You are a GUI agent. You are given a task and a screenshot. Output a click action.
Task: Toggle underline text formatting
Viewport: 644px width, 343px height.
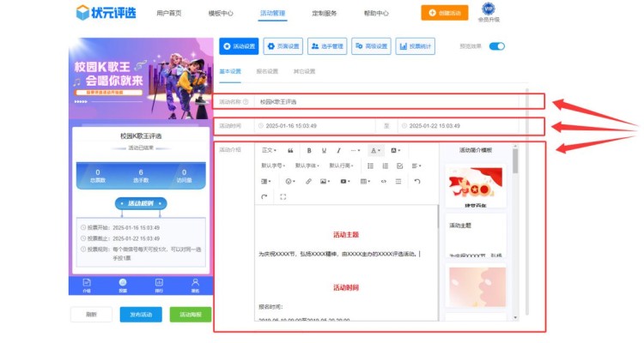[324, 150]
